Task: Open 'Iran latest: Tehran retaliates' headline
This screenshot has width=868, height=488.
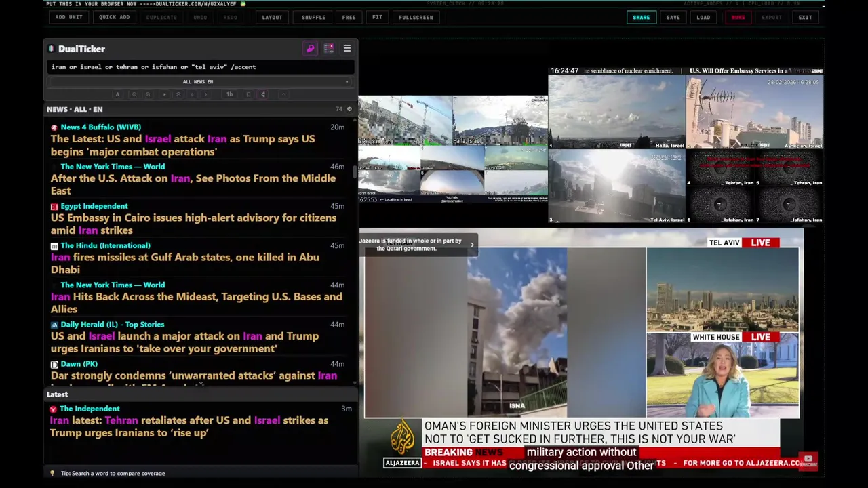Action: [x=189, y=426]
